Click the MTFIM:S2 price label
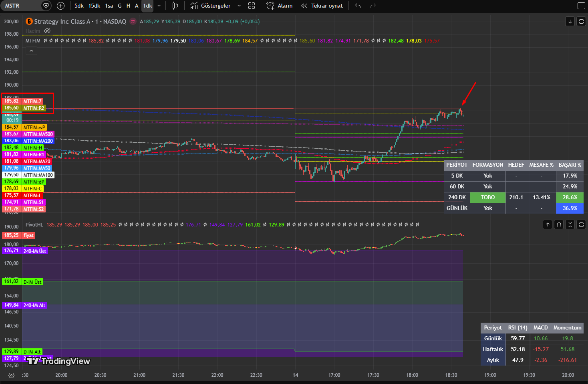Image resolution: width=588 pixels, height=384 pixels. 34,209
